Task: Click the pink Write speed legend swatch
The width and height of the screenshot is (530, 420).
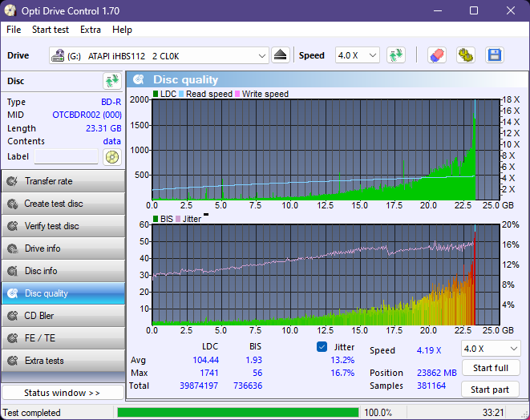Action: (x=237, y=94)
